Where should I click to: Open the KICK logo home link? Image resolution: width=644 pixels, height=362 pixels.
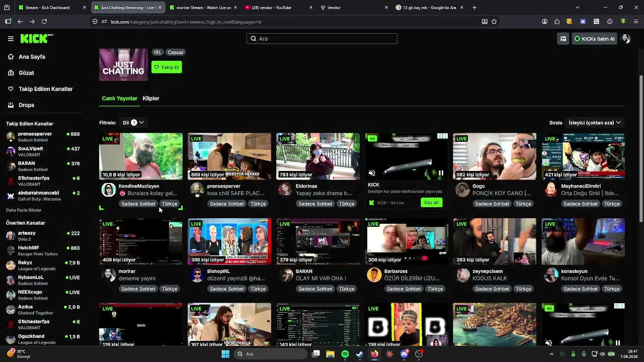coord(37,39)
